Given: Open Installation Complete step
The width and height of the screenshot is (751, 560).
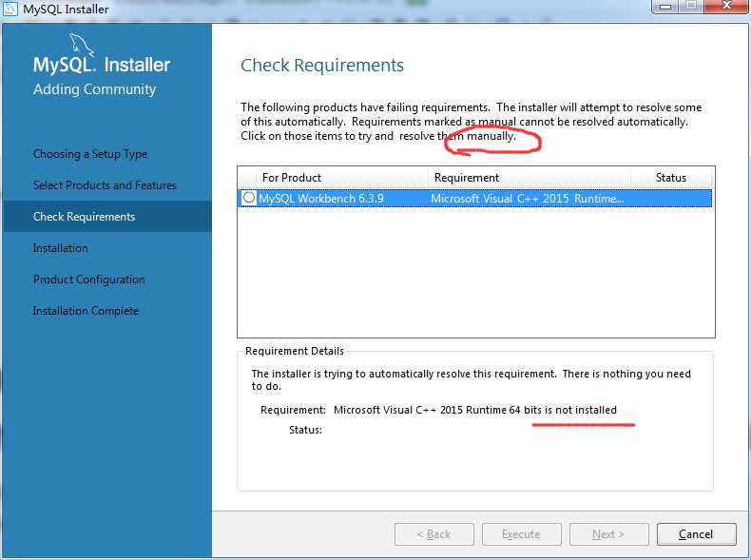Looking at the screenshot, I should click(x=86, y=311).
